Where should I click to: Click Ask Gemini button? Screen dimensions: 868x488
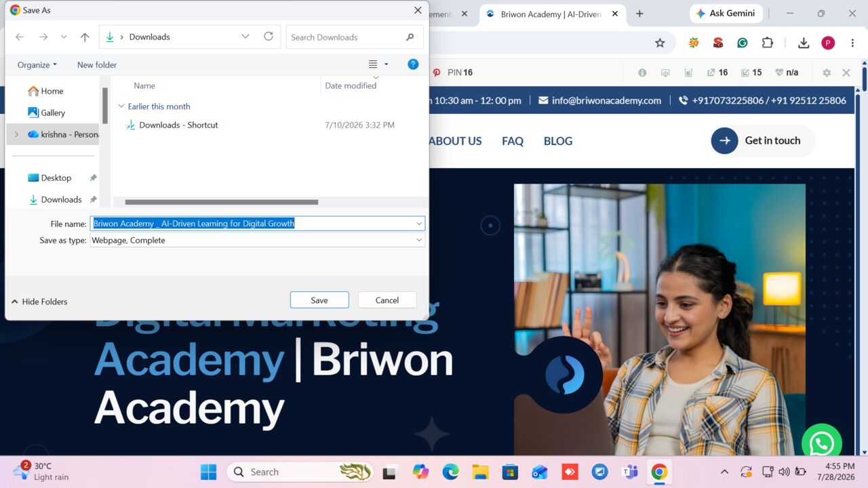click(726, 14)
